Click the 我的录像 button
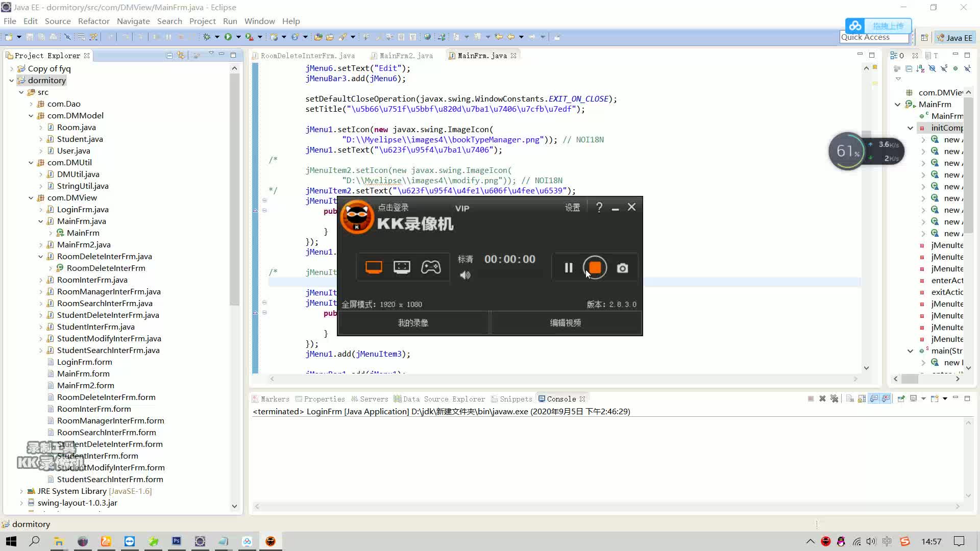980x551 pixels. pos(413,323)
